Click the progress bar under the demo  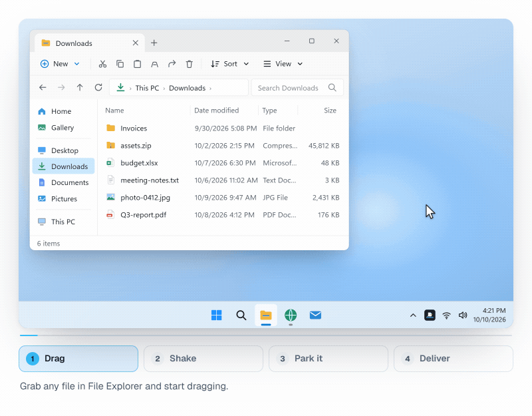[266, 335]
